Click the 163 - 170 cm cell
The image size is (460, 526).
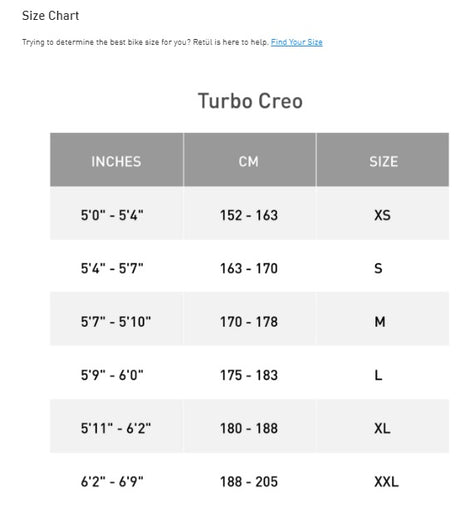click(249, 267)
